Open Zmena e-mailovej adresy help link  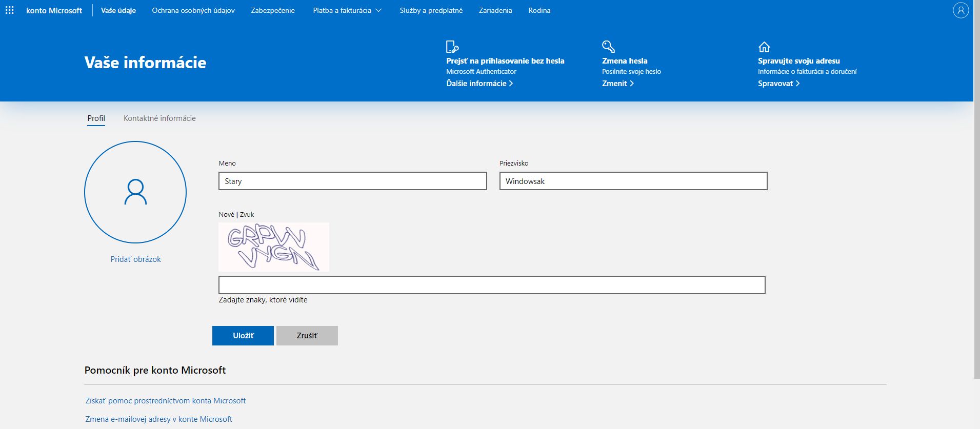tap(158, 419)
